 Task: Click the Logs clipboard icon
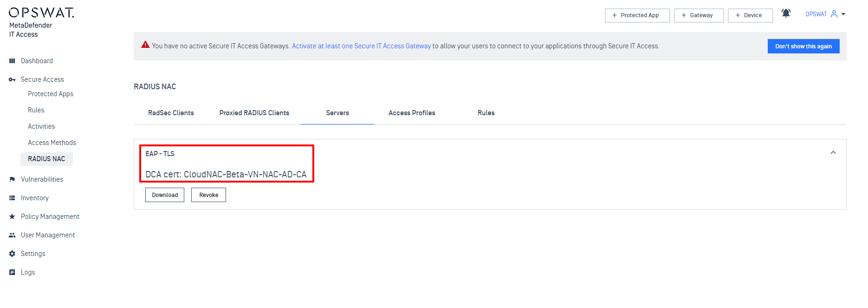[x=12, y=272]
